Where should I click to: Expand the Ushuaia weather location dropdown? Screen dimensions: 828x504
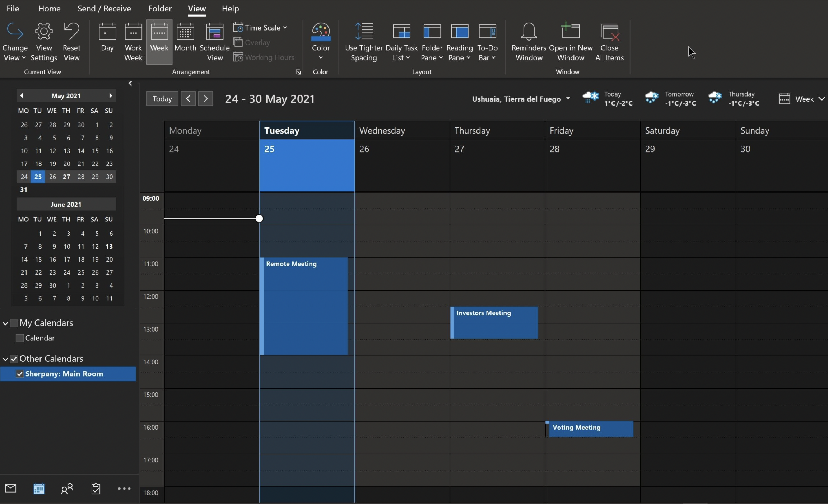click(x=568, y=98)
